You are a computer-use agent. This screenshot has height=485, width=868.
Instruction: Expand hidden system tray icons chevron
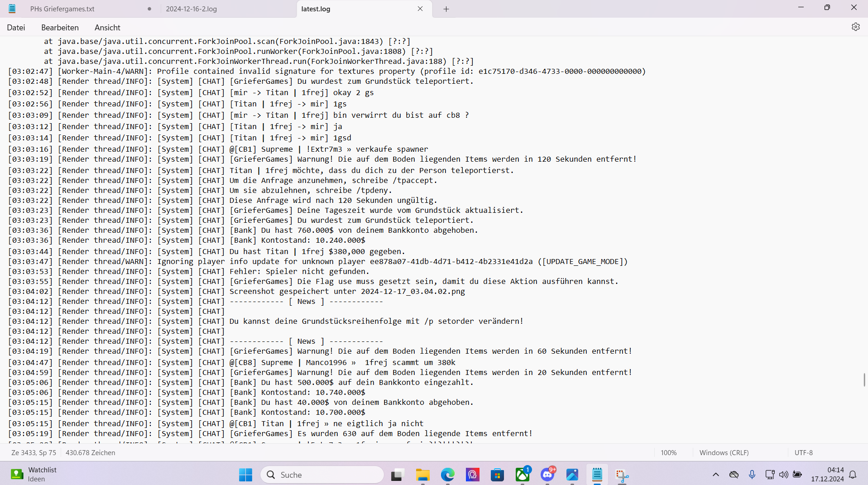click(716, 474)
